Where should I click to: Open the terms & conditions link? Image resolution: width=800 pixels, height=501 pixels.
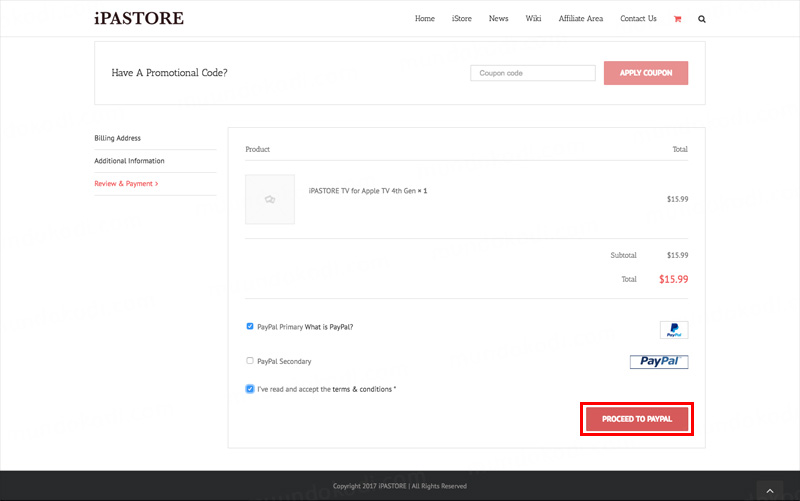click(x=362, y=389)
